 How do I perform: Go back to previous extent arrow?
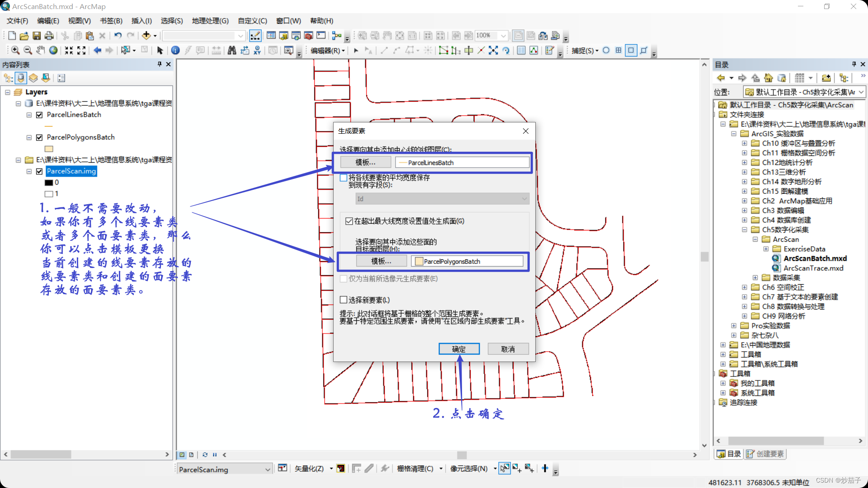(x=97, y=50)
